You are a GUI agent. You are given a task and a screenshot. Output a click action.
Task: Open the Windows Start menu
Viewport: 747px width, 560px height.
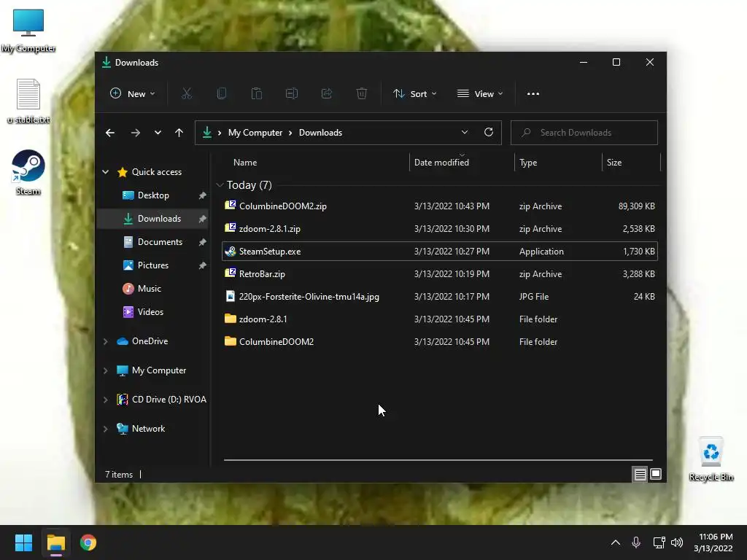(x=23, y=542)
